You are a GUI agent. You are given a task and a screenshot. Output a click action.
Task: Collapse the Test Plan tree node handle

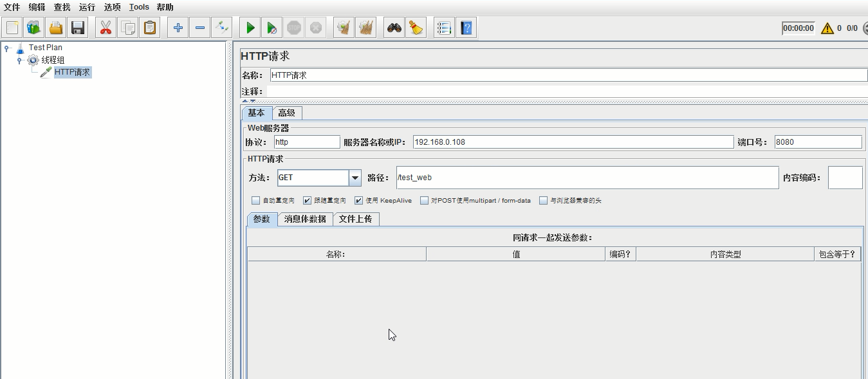click(x=7, y=48)
